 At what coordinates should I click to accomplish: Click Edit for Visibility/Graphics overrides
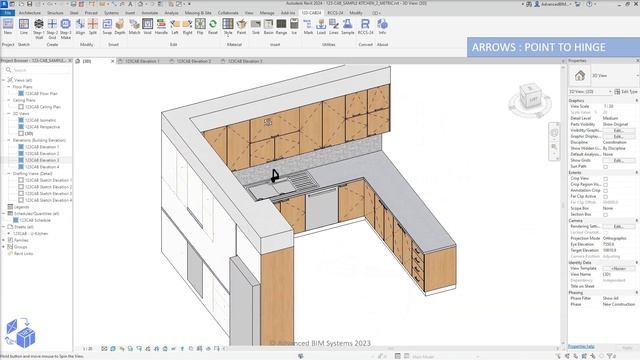coord(618,130)
